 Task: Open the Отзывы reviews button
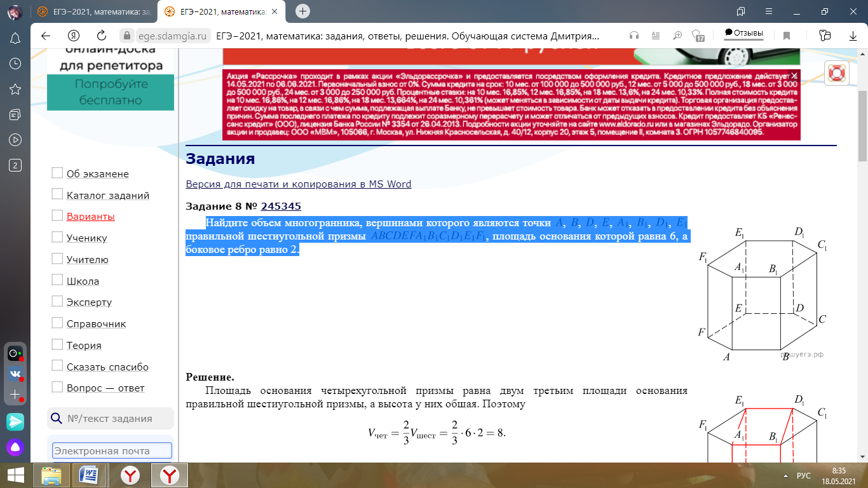[743, 33]
